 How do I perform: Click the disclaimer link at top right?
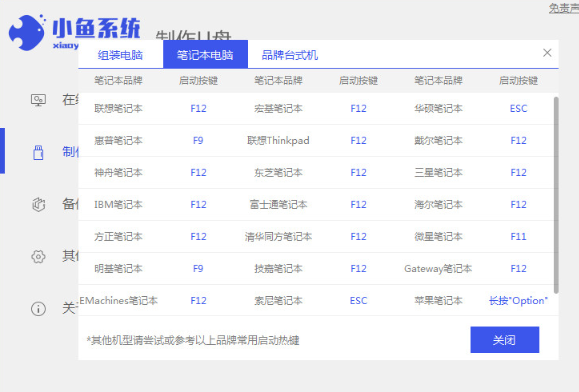coord(564,8)
